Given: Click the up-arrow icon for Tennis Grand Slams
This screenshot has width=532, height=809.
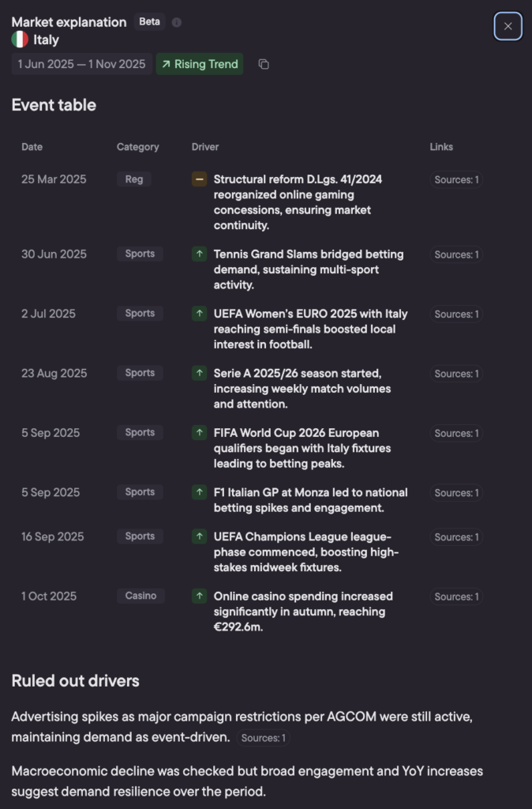Looking at the screenshot, I should [x=199, y=254].
